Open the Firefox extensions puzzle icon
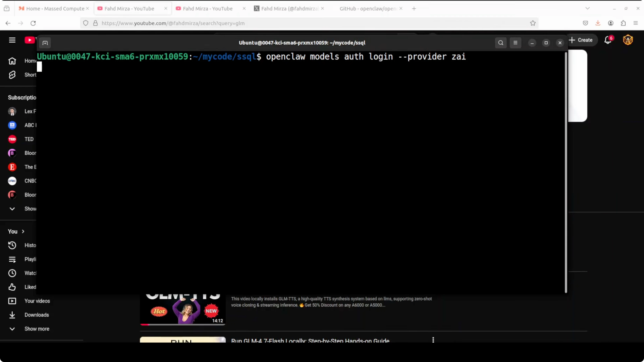Viewport: 644px width, 362px height. click(x=623, y=23)
